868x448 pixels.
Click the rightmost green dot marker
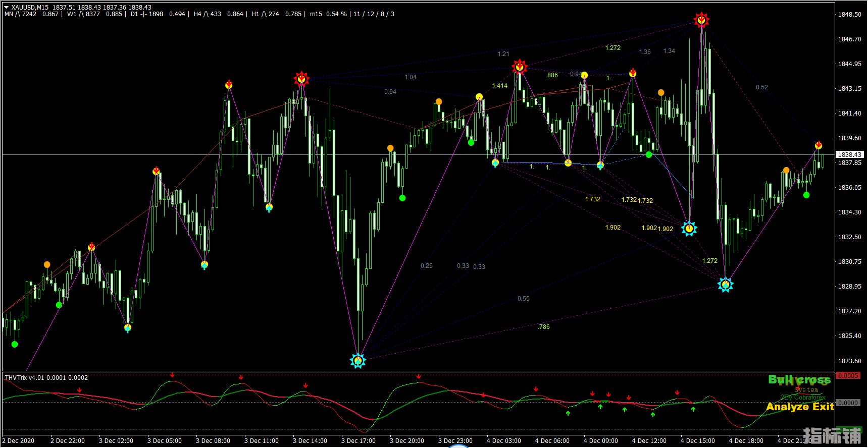806,195
